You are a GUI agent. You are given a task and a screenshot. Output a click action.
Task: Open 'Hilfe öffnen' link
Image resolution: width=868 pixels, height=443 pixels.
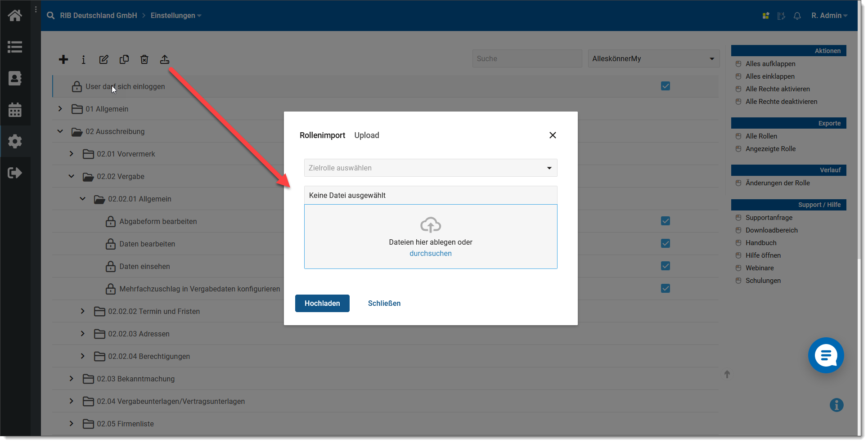pyautogui.click(x=763, y=255)
